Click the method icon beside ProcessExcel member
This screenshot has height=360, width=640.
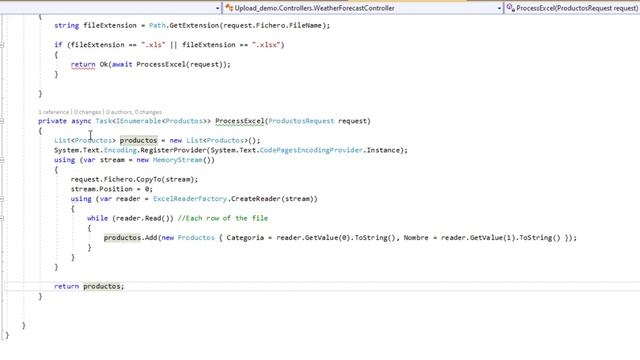coord(510,8)
